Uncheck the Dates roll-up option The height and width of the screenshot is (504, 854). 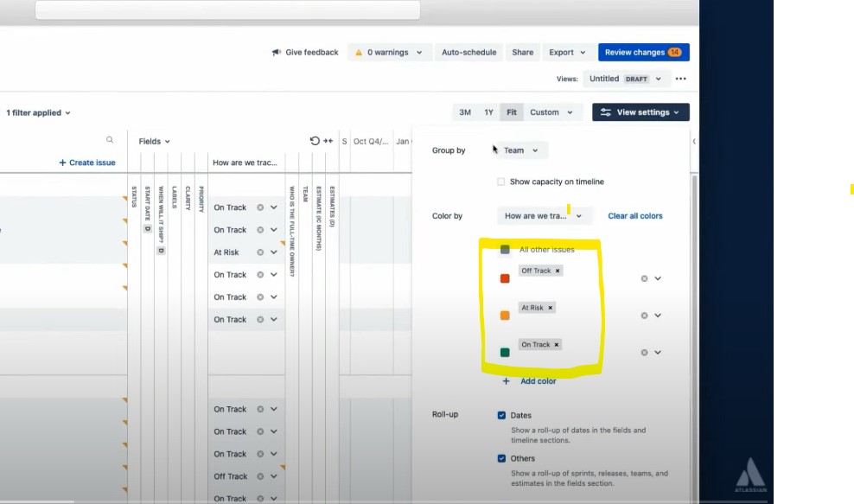coord(501,414)
